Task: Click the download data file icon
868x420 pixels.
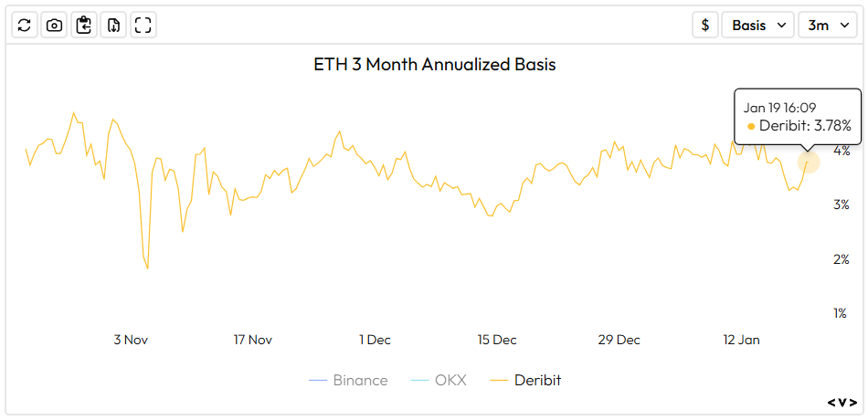Action: pyautogui.click(x=113, y=25)
